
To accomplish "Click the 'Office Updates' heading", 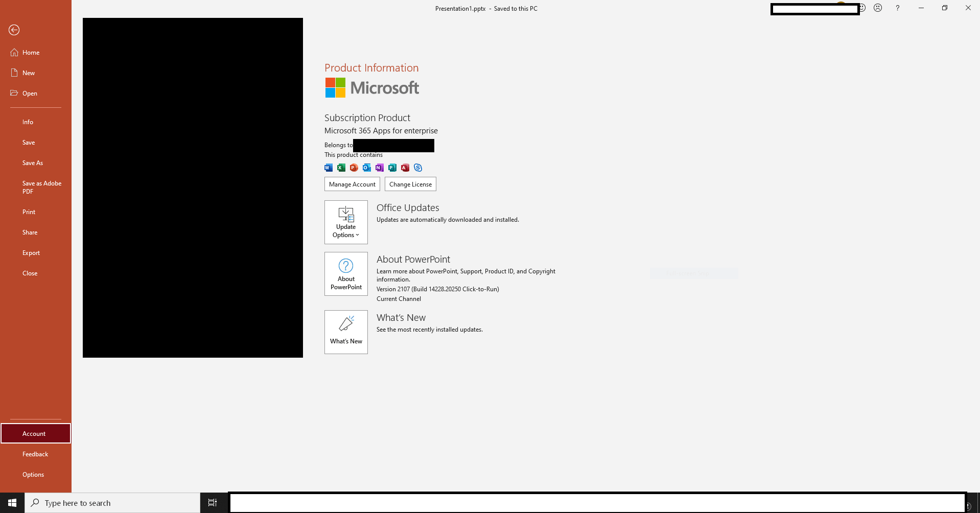I will point(408,208).
